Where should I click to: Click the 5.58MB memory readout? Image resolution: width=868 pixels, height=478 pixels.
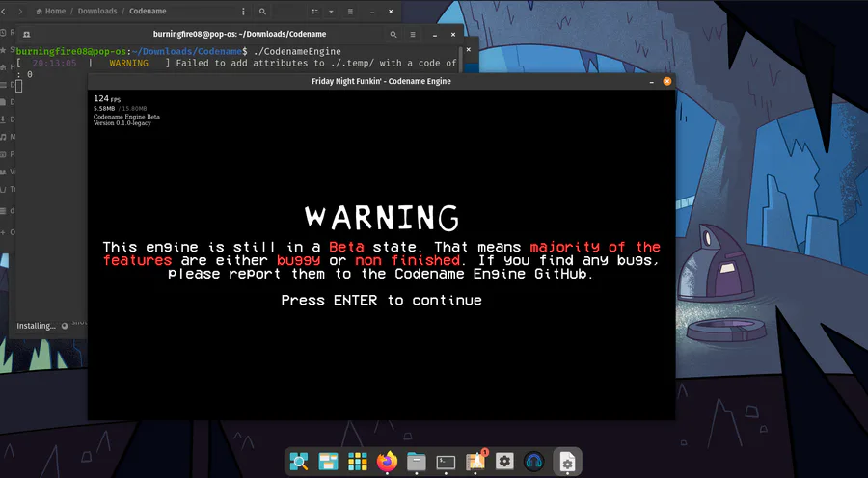click(104, 109)
